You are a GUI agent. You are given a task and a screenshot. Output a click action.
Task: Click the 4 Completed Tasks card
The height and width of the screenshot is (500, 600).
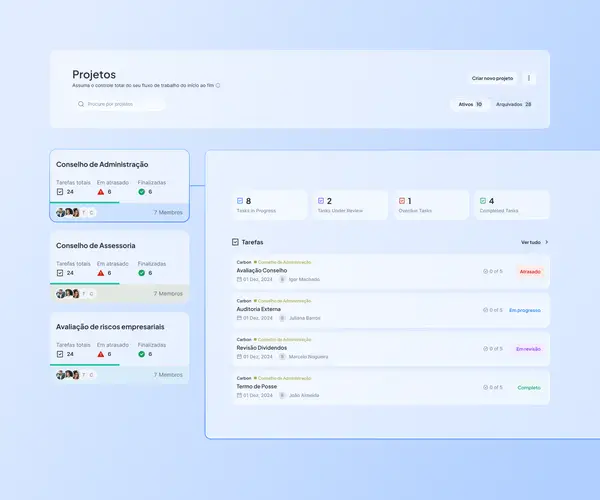(512, 205)
